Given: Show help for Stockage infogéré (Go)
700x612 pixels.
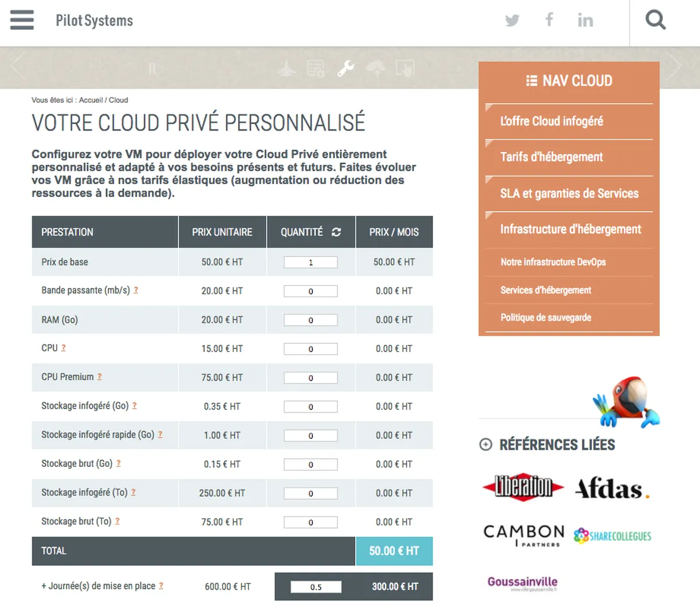Looking at the screenshot, I should click(135, 405).
